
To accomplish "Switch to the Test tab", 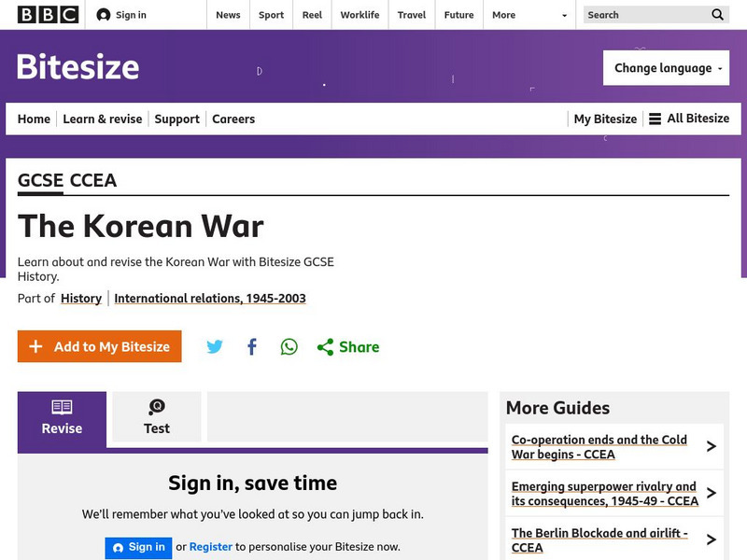I will (156, 417).
